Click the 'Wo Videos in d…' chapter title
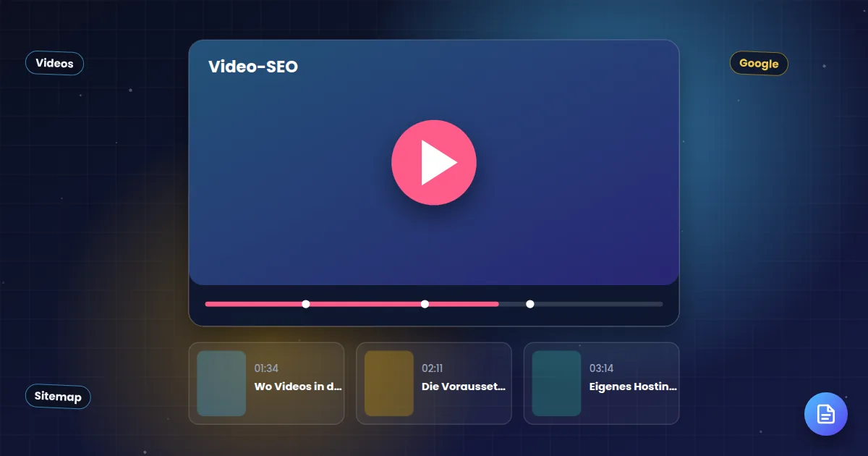Screen dimensions: 868x456 coord(298,387)
